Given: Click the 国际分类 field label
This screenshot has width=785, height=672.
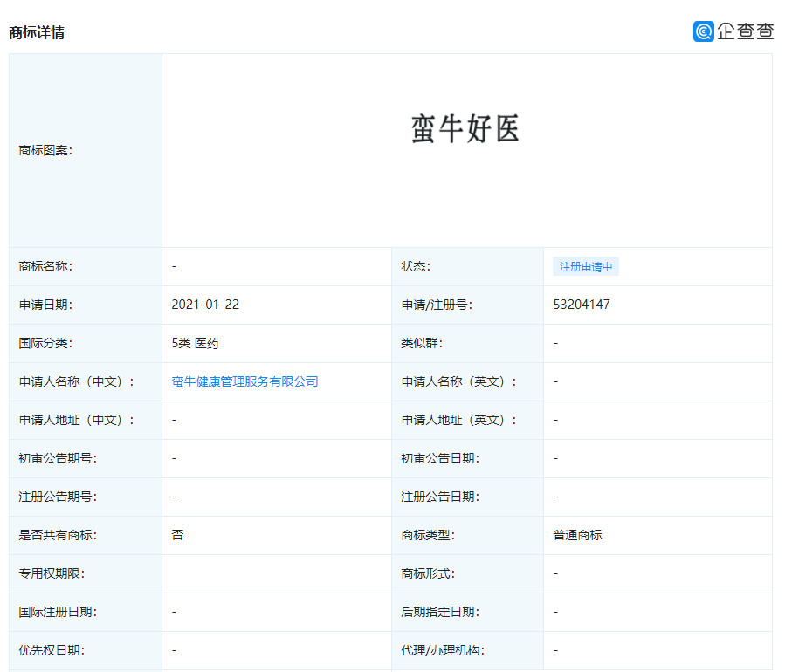Looking at the screenshot, I should [45, 343].
